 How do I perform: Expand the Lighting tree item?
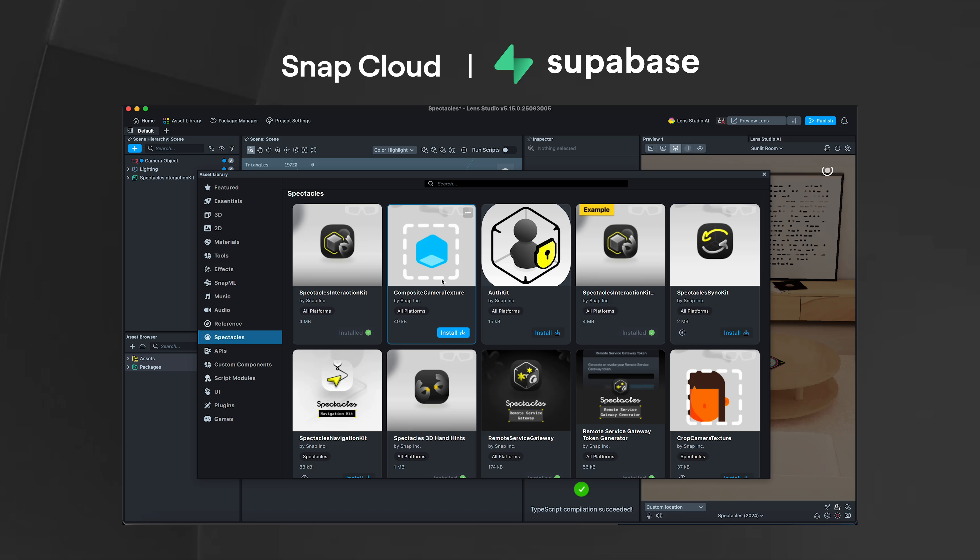click(128, 169)
